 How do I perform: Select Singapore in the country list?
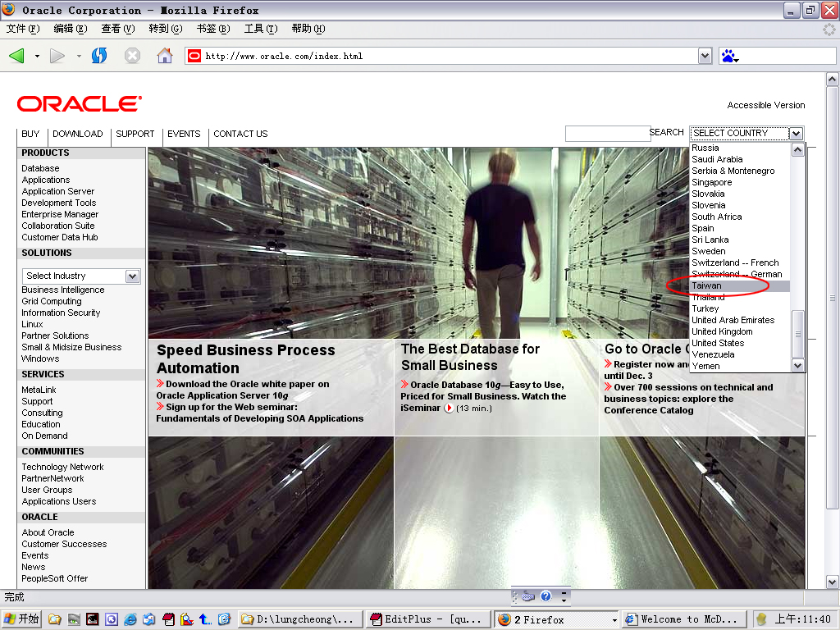click(740, 183)
